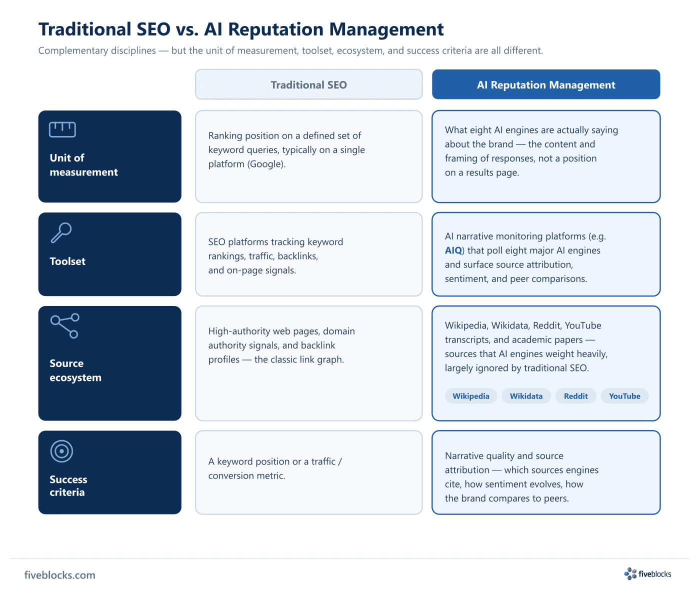Click text 'A keyword position or a traffic /'
700x595 pixels.
pyautogui.click(x=275, y=461)
